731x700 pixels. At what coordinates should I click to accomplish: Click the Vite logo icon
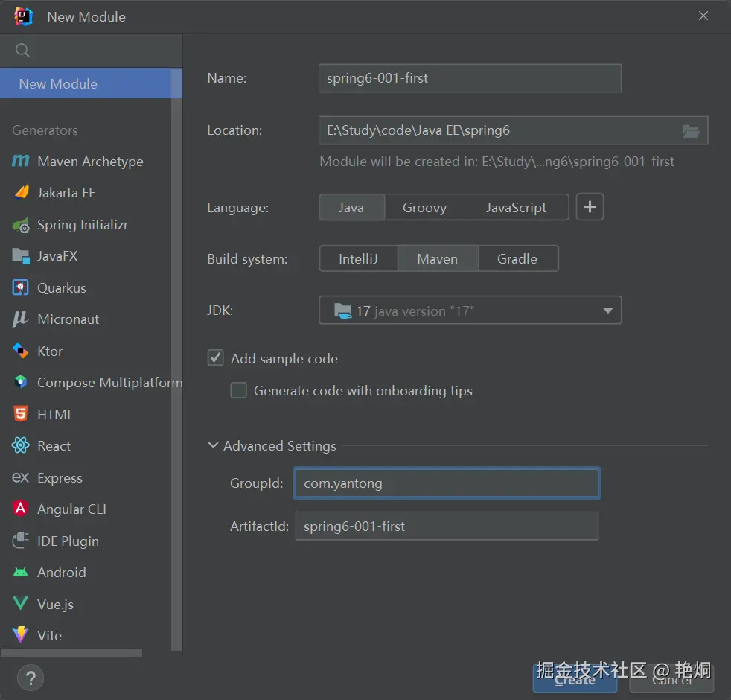(20, 634)
